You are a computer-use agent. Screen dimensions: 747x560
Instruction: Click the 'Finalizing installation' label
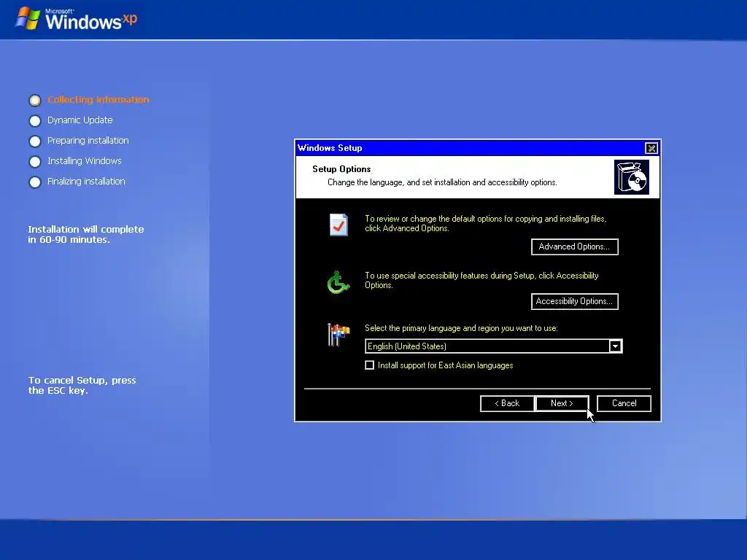pos(86,182)
